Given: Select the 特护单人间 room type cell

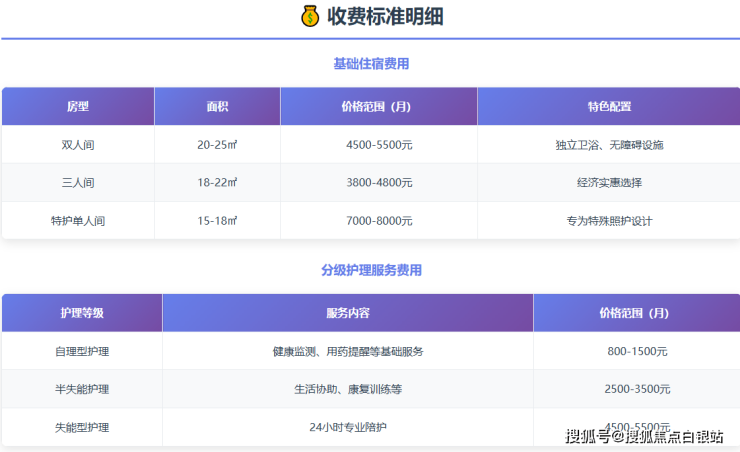Looking at the screenshot, I should click(78, 221).
